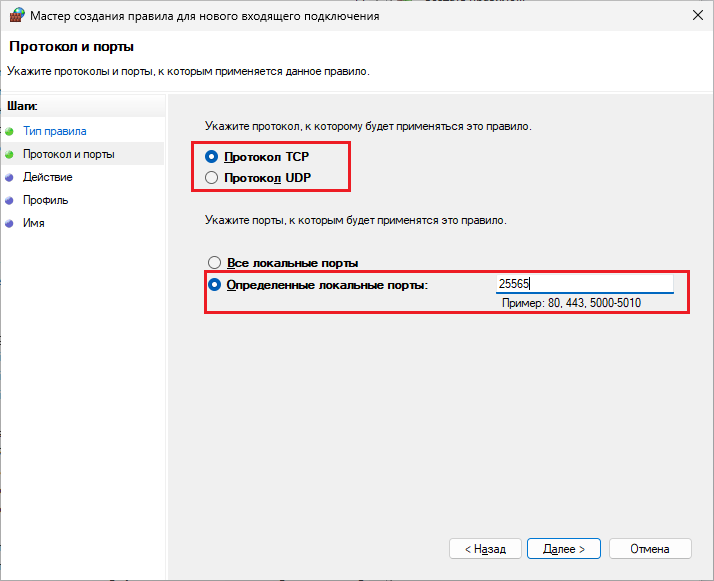Click the green bullet beside Протокол и порты step
Viewport: 714px width, 581px height.
pos(10,154)
